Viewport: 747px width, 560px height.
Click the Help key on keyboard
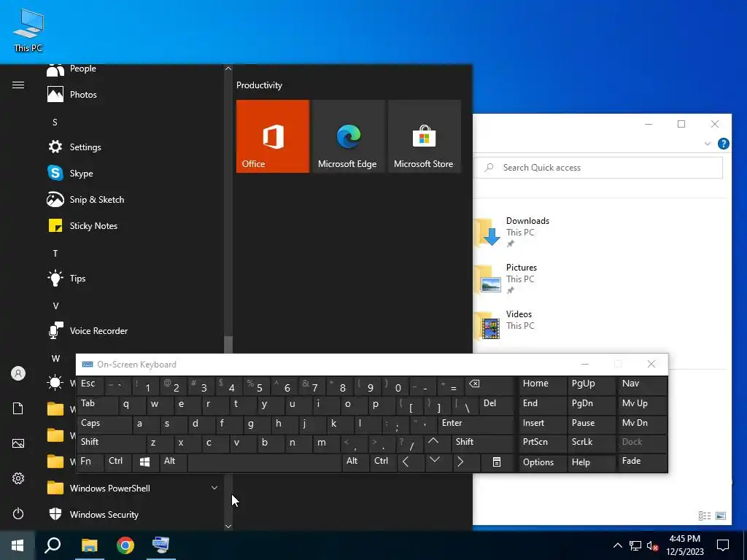pyautogui.click(x=591, y=462)
